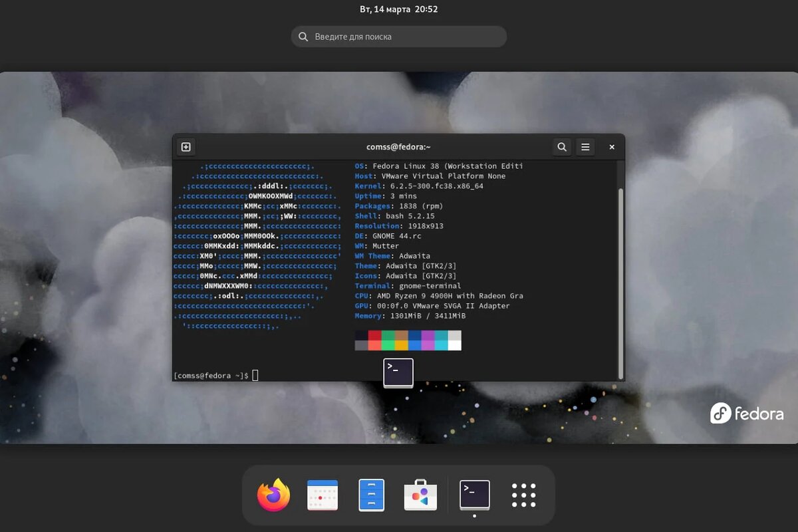Focus the overview search field
This screenshot has width=798, height=532.
(x=399, y=37)
